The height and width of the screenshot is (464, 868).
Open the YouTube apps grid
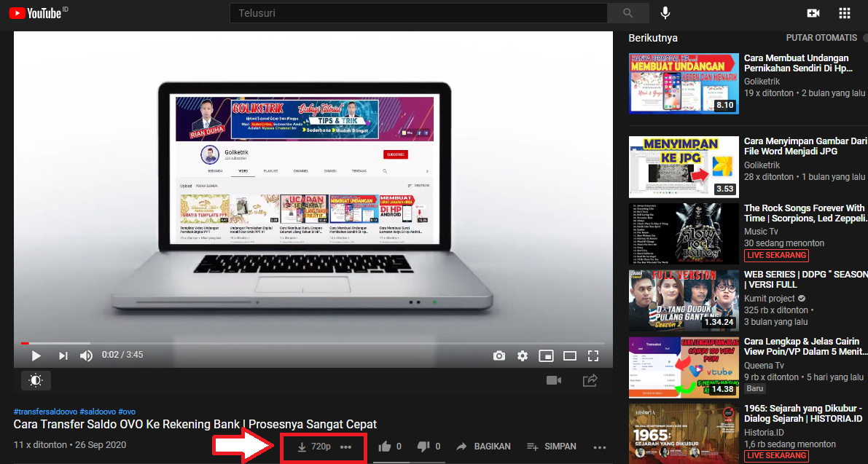[844, 12]
